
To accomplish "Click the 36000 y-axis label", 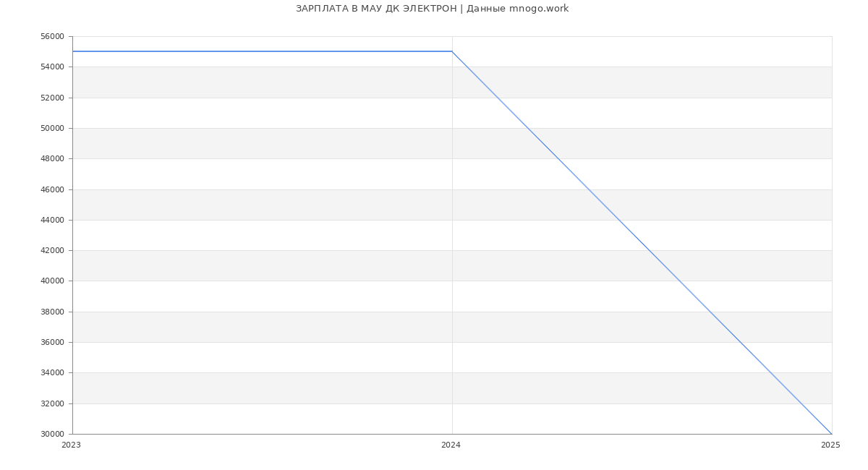I will pos(52,343).
